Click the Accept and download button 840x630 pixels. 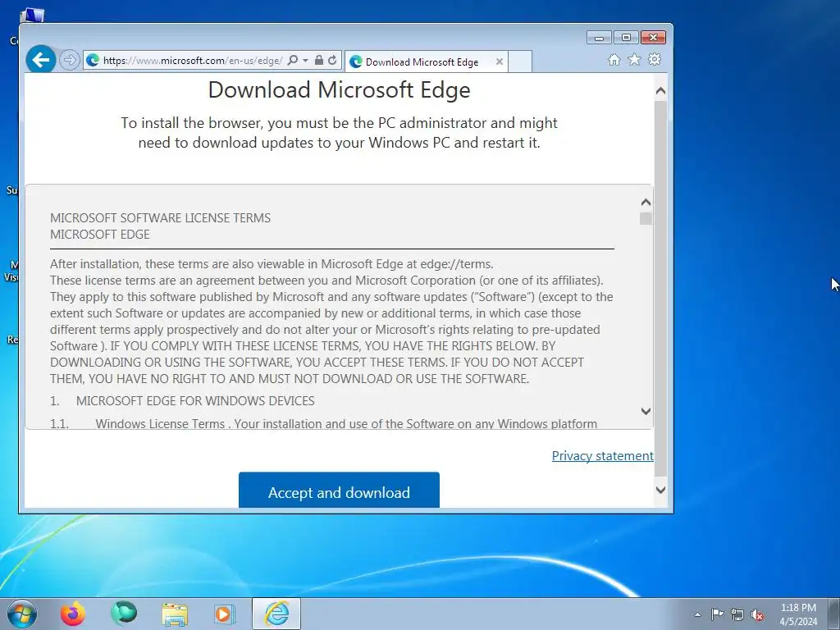(339, 490)
